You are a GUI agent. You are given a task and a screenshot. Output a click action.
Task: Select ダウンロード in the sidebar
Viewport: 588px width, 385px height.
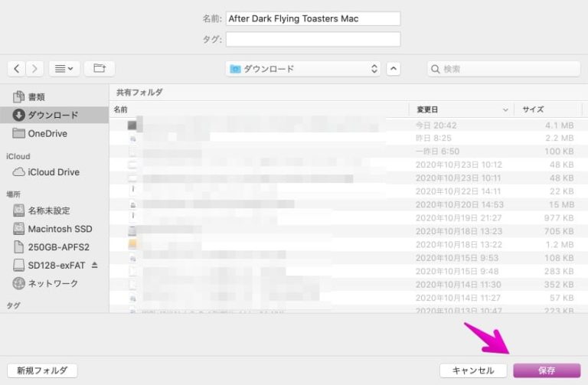[x=54, y=115]
